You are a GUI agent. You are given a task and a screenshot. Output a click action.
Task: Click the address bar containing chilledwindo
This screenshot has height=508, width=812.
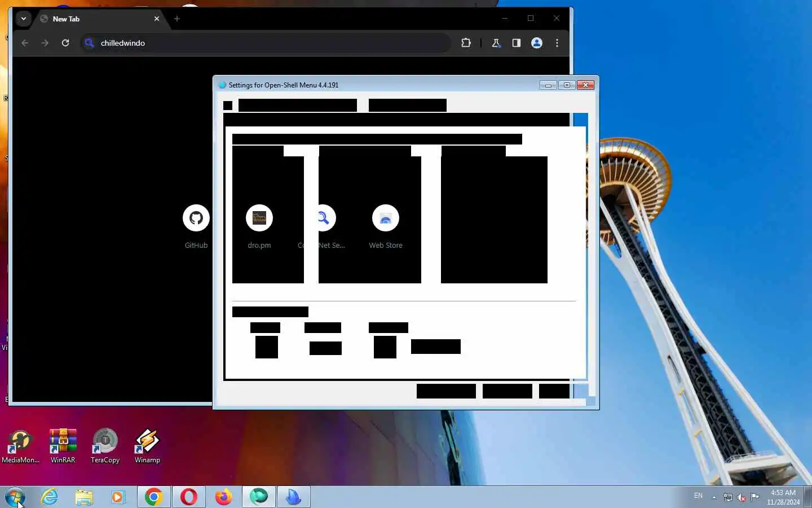tap(266, 43)
